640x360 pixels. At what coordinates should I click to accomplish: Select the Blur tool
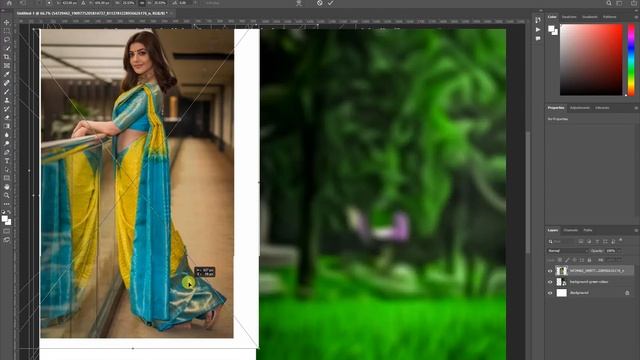point(7,135)
